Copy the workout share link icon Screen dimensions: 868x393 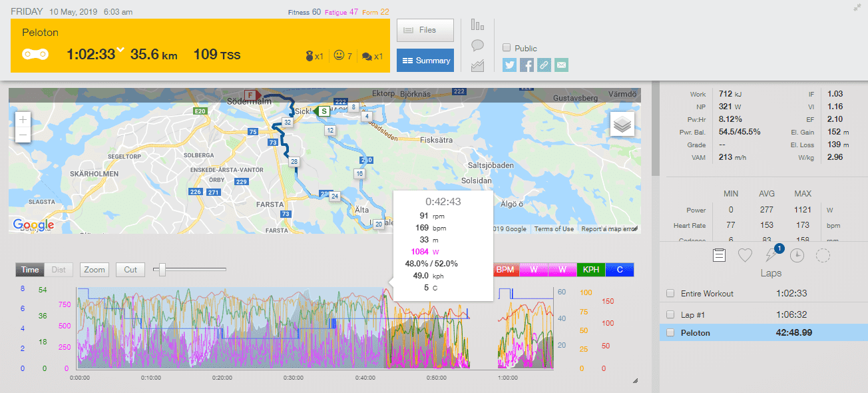[544, 65]
